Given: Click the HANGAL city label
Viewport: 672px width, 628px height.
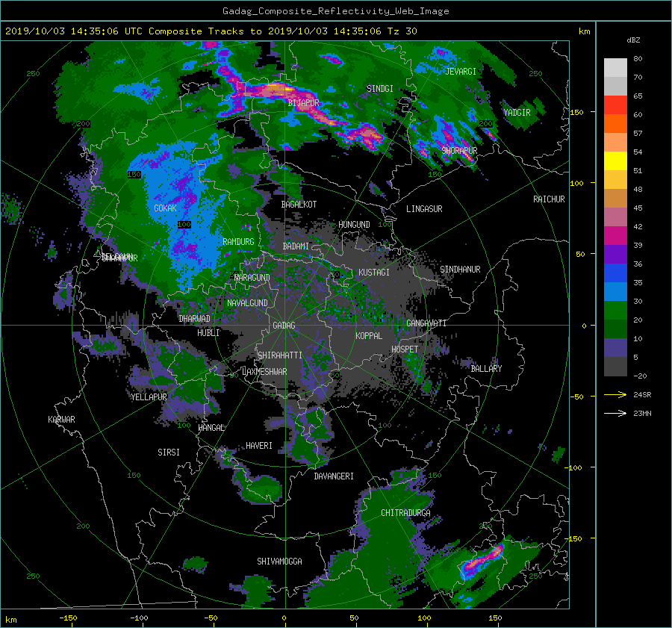Looking at the screenshot, I should (x=211, y=428).
